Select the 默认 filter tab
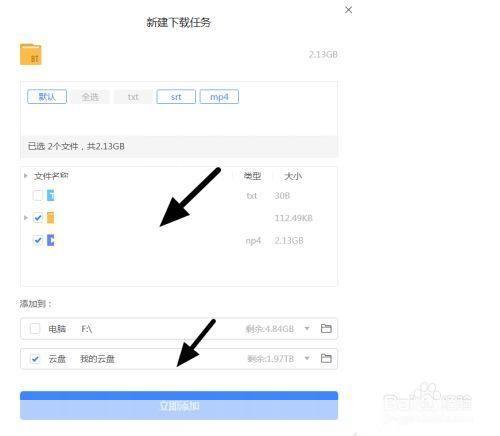 (x=47, y=97)
